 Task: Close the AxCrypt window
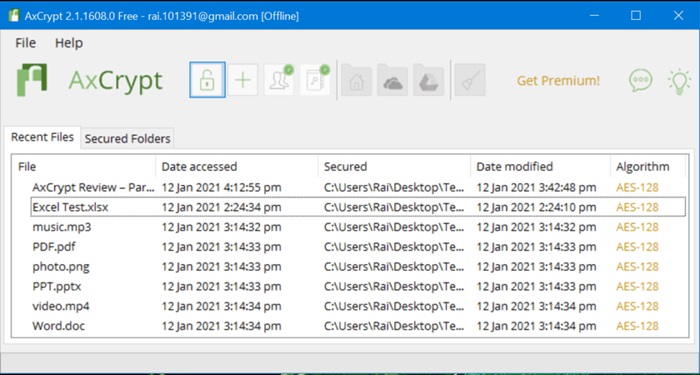[678, 15]
